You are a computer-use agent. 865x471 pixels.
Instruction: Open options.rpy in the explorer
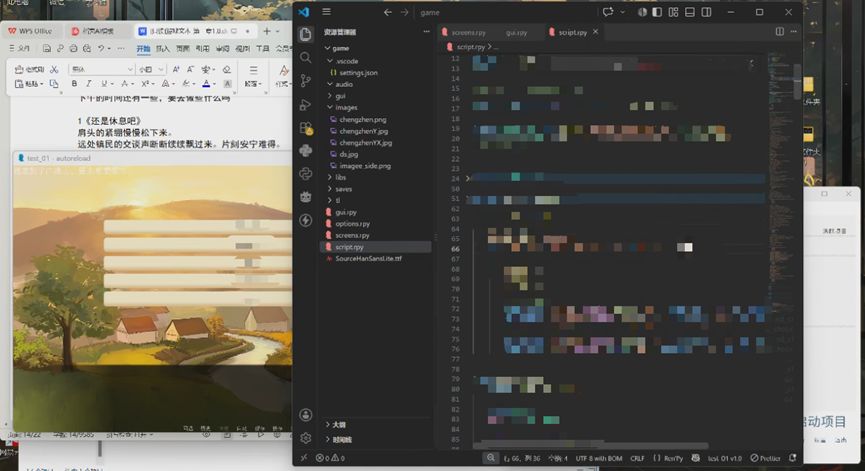coord(352,224)
